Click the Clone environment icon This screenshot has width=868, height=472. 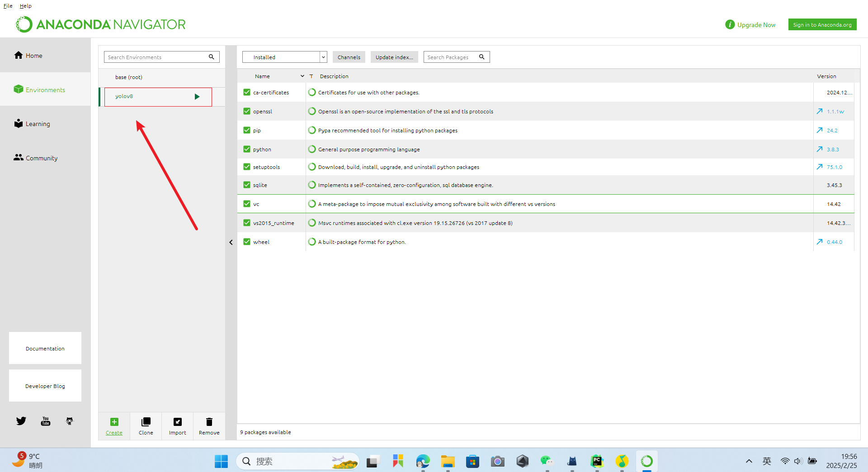146,422
